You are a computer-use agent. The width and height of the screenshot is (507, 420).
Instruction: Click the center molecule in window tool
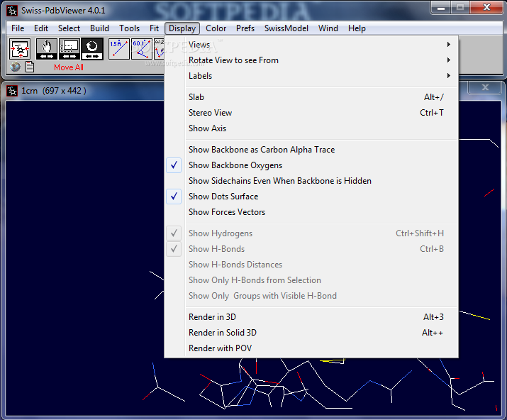20,49
